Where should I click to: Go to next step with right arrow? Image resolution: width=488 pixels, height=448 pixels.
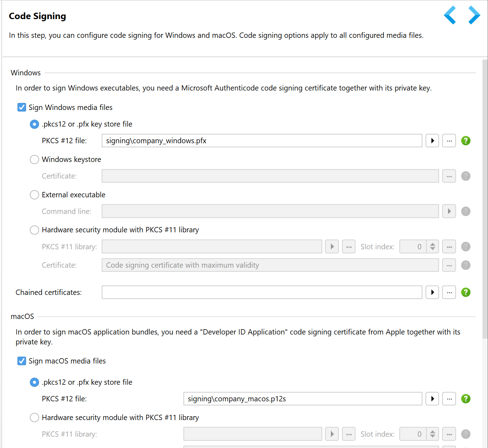474,15
